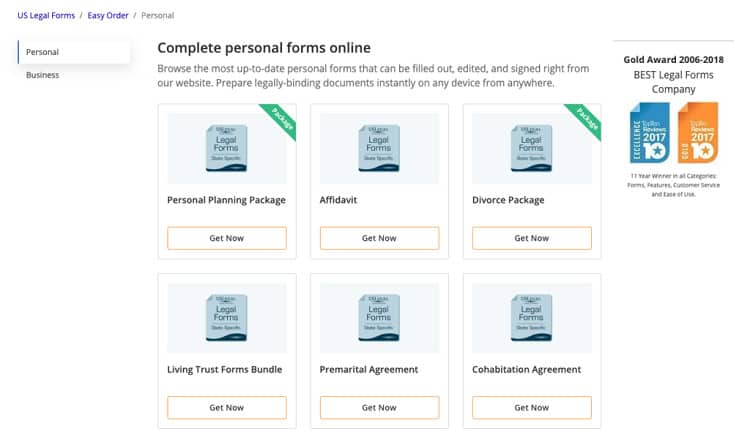Image resolution: width=750 pixels, height=434 pixels.
Task: Click the Divorce Package form icon
Action: [x=531, y=148]
